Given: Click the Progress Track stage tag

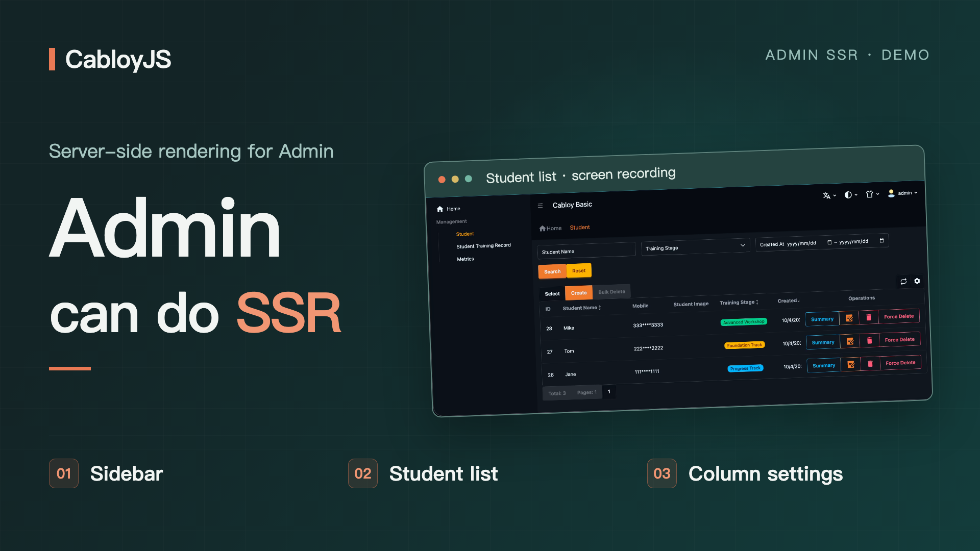Looking at the screenshot, I should (745, 368).
